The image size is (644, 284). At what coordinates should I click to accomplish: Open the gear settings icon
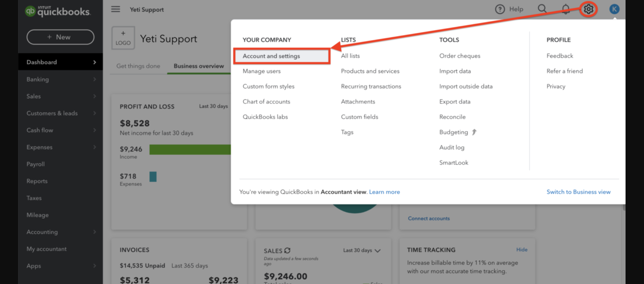[x=588, y=9]
